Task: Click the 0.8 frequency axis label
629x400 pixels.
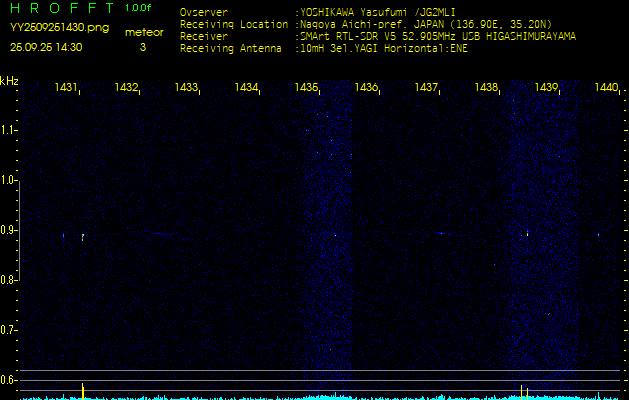Action: (x=8, y=280)
